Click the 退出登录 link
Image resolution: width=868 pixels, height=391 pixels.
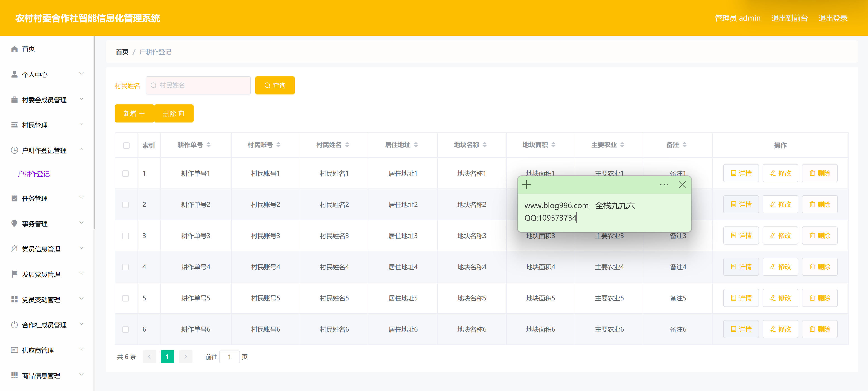click(833, 18)
